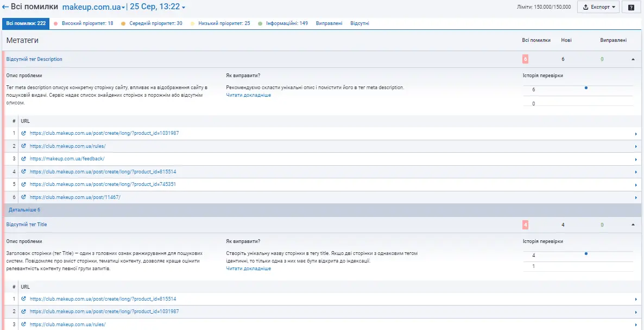
Task: Open club.makeup.com.ua/rules/ URL in Description list
Action: (67, 146)
